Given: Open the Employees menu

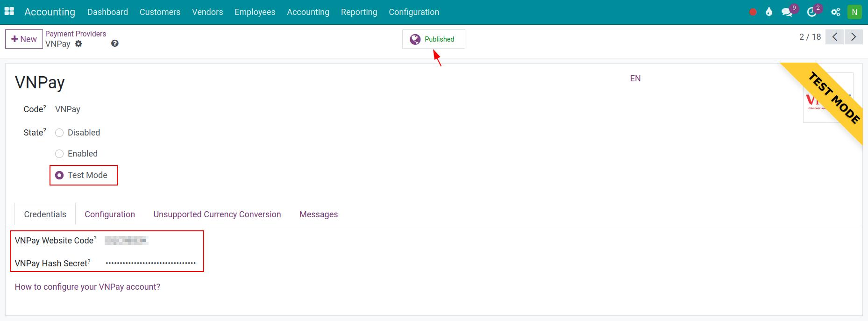Looking at the screenshot, I should click(x=255, y=12).
